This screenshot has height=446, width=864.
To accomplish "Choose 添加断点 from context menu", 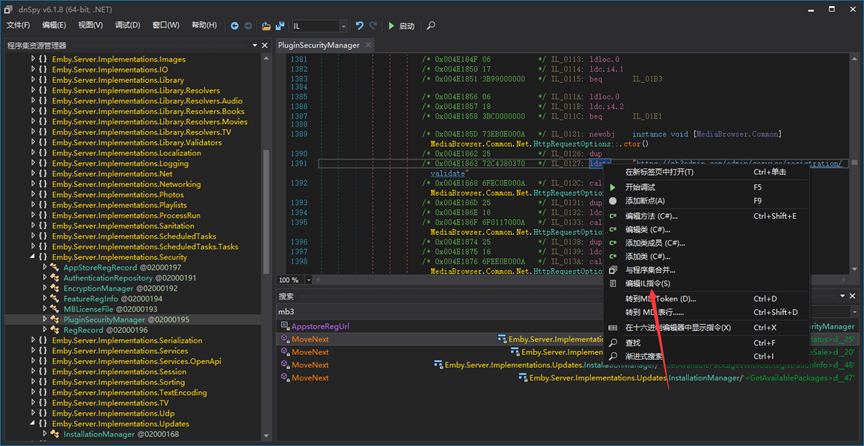I will pyautogui.click(x=645, y=201).
